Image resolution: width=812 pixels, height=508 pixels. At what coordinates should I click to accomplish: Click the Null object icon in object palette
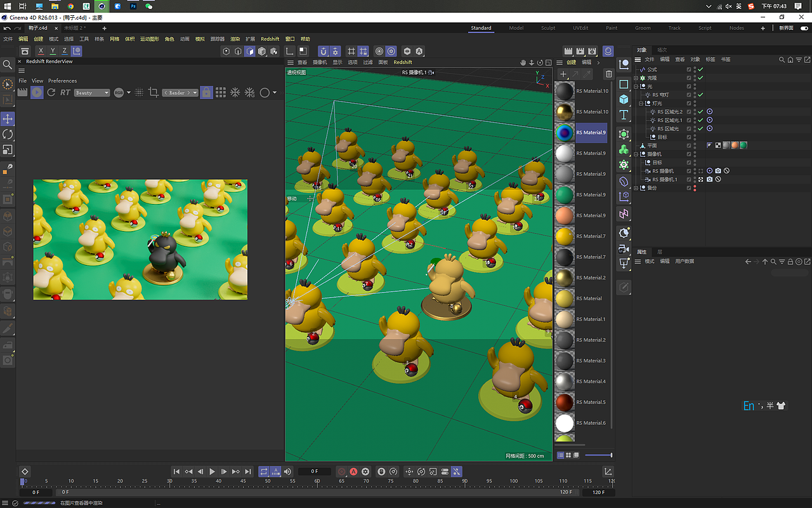624,64
